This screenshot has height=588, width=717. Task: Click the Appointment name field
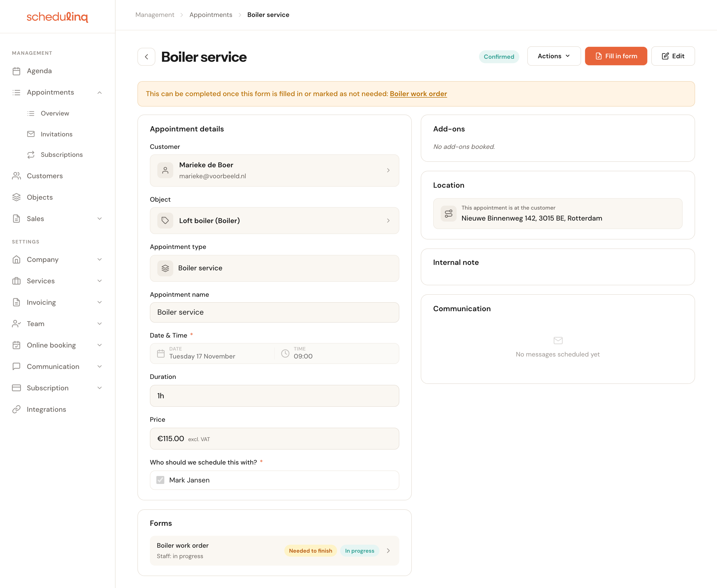point(274,312)
